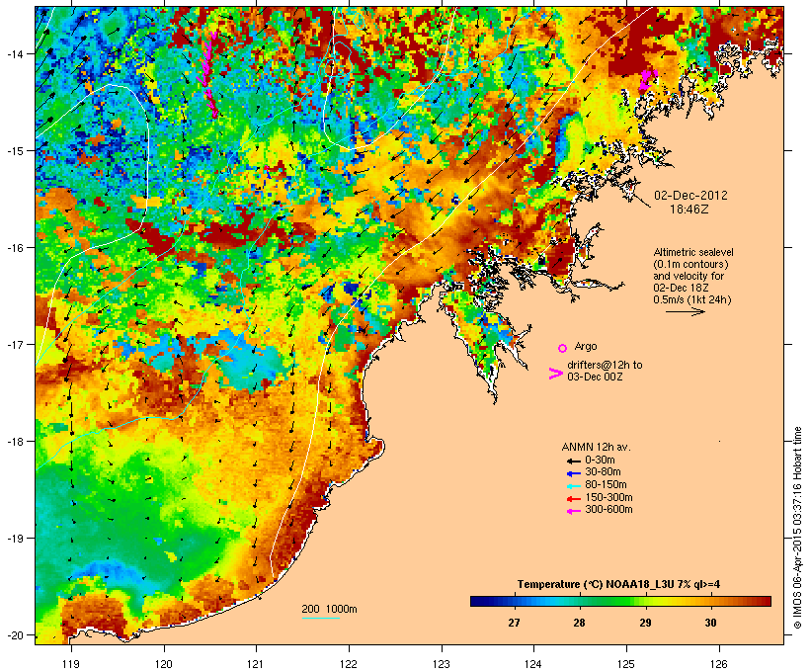
Task: Click the 'Altimetric sealevel' text
Action: point(693,252)
